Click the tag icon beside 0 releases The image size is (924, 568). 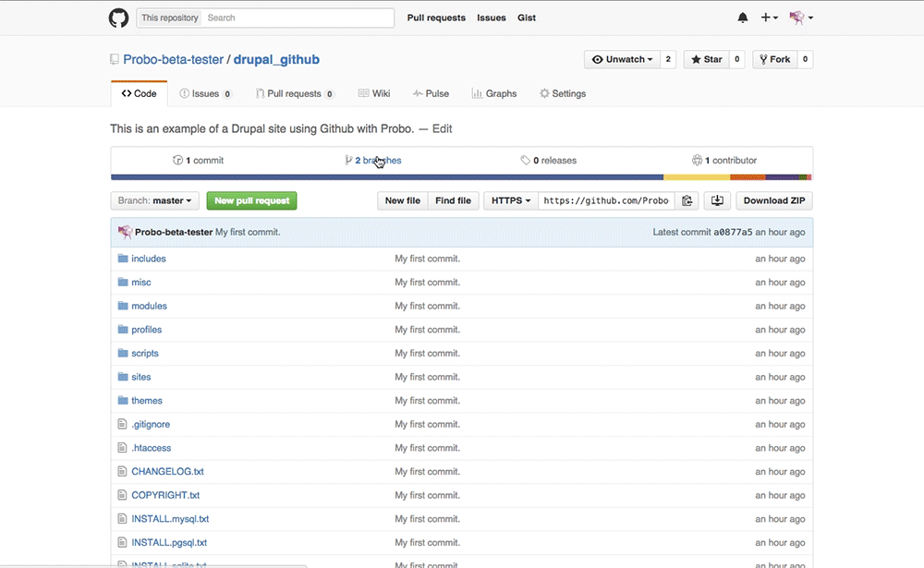pos(527,160)
